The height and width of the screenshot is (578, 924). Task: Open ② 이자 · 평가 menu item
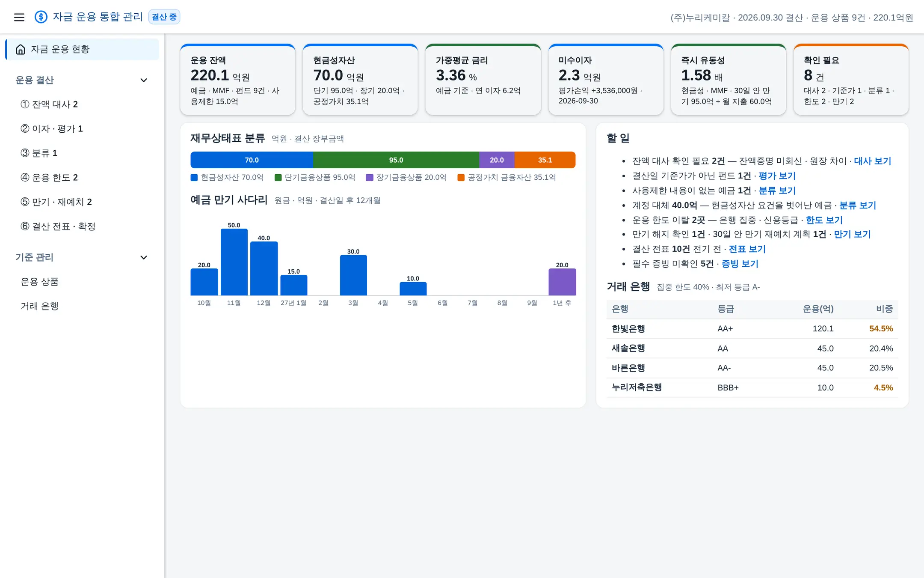[82, 129]
